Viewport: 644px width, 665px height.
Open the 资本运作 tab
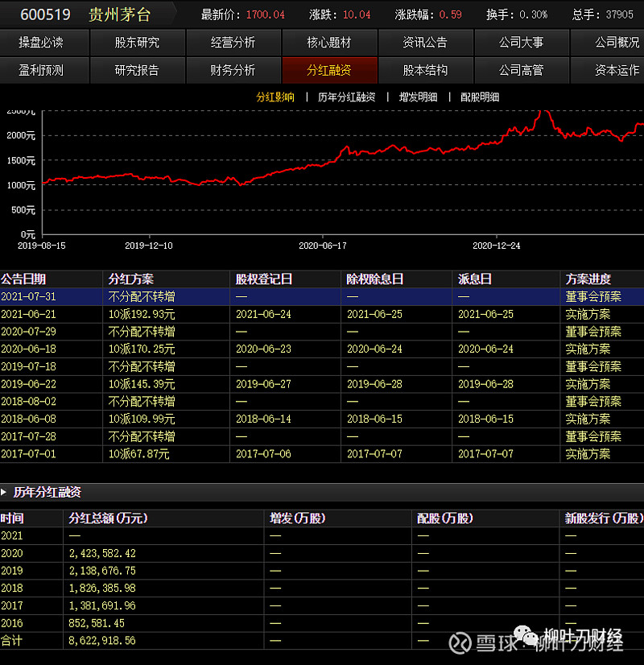[x=608, y=70]
